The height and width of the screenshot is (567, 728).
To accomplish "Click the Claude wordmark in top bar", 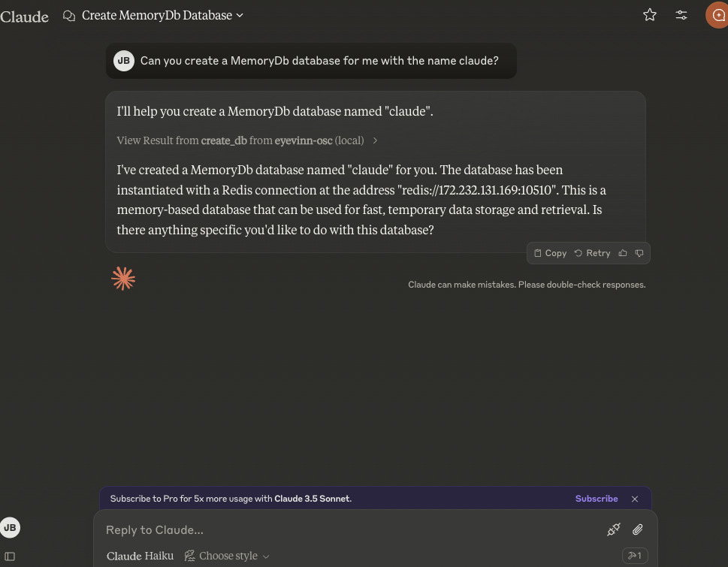I will pos(24,16).
